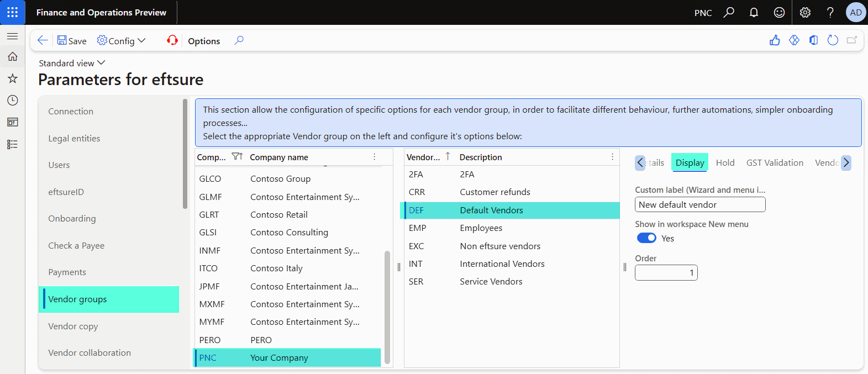Click the Custom label input field
868x374 pixels.
[x=700, y=204]
